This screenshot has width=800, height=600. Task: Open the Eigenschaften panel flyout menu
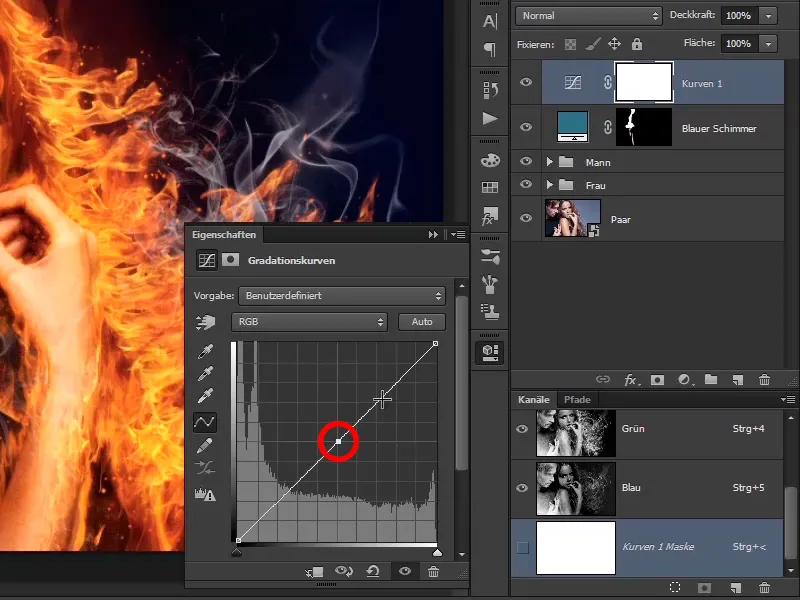click(x=458, y=235)
